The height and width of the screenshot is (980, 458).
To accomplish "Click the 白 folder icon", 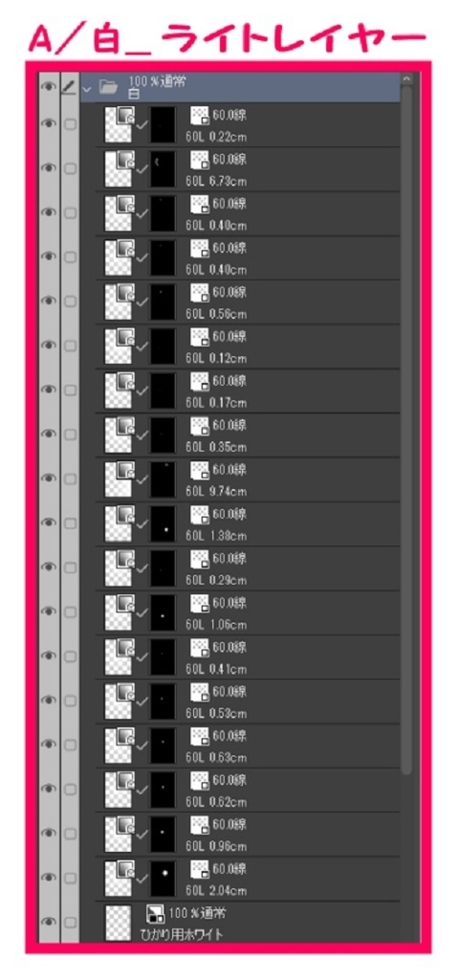I will pyautogui.click(x=109, y=87).
